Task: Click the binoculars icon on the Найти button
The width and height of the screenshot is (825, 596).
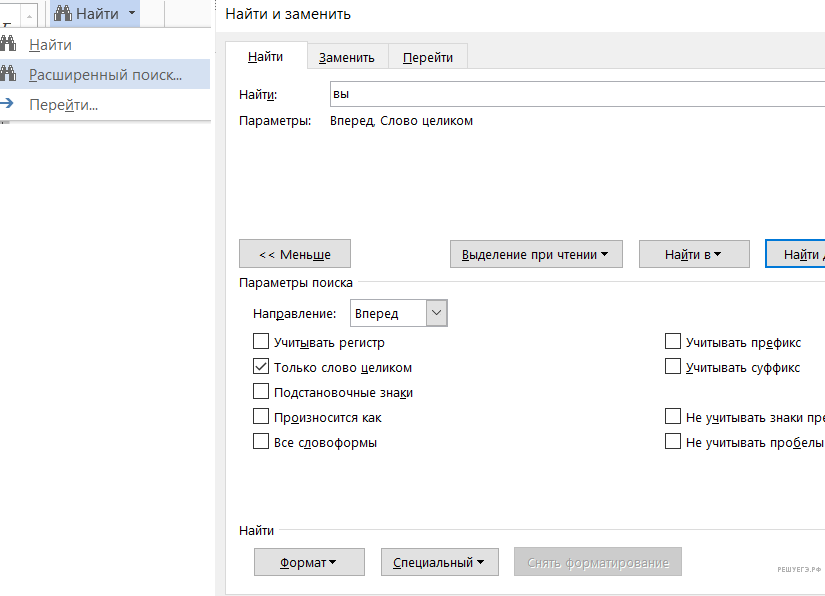Action: (63, 14)
